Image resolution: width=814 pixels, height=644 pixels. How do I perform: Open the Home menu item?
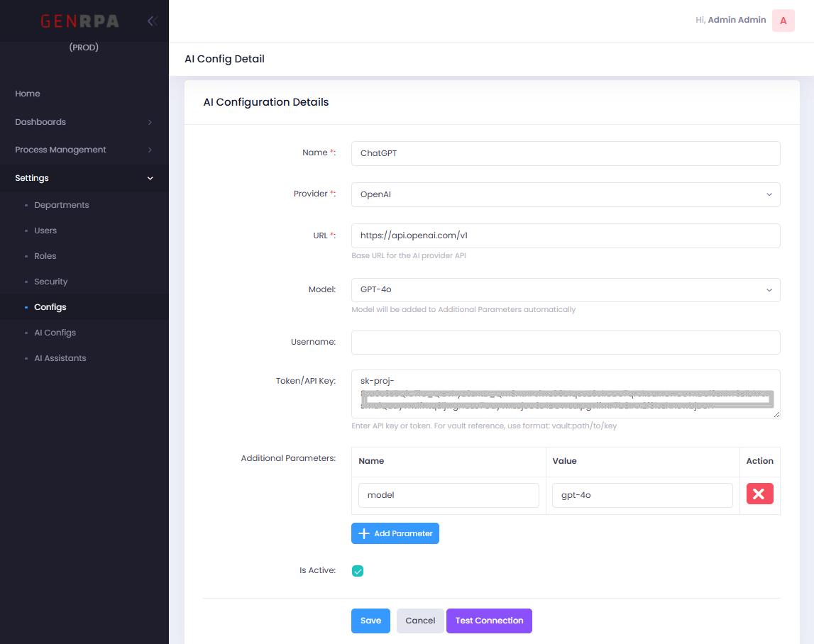(x=28, y=94)
